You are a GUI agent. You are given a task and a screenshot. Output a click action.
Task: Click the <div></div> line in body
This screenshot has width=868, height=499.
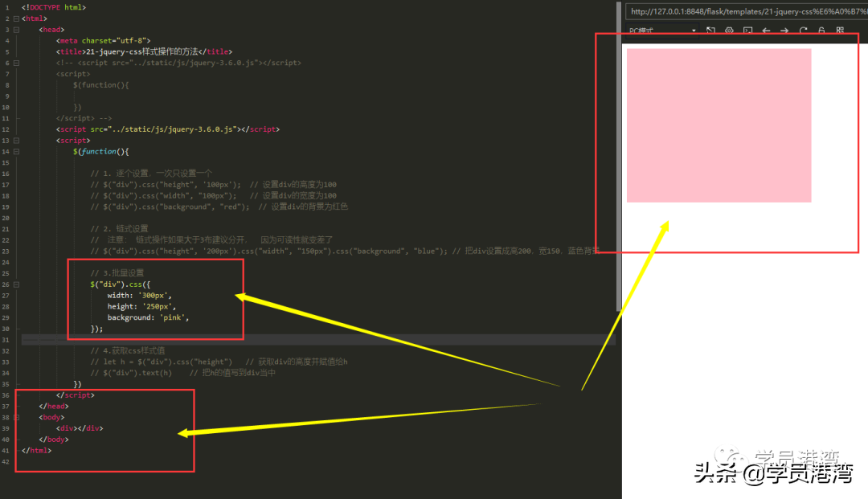click(x=79, y=428)
